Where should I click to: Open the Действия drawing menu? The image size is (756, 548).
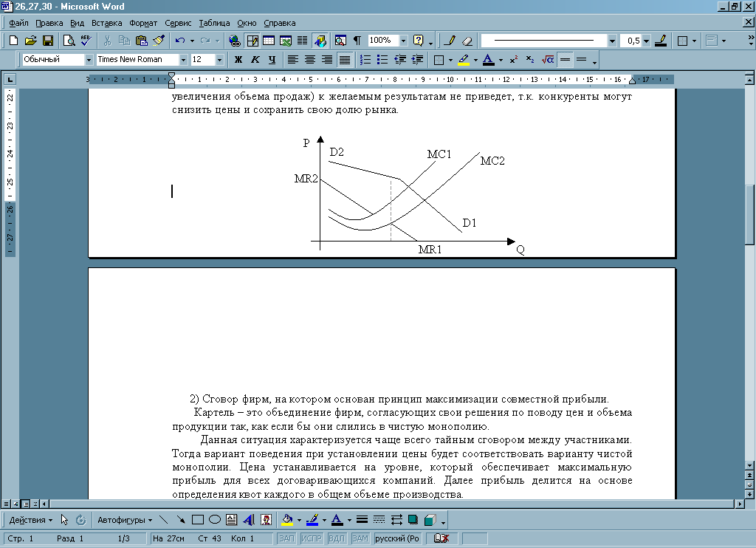point(31,520)
